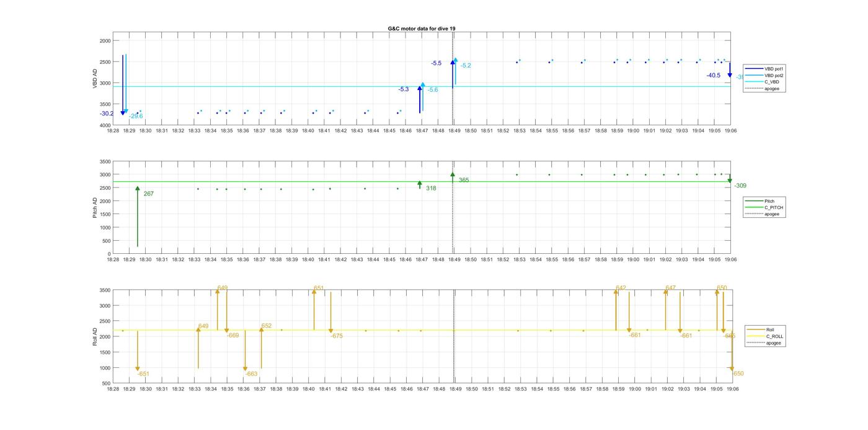Click the '318' pitch data label
868x430 pixels.
coord(431,188)
